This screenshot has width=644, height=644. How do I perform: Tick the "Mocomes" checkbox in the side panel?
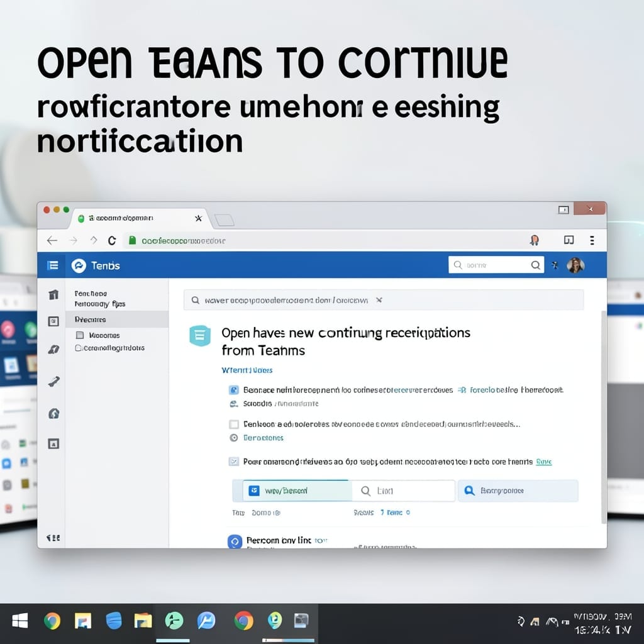pos(80,335)
